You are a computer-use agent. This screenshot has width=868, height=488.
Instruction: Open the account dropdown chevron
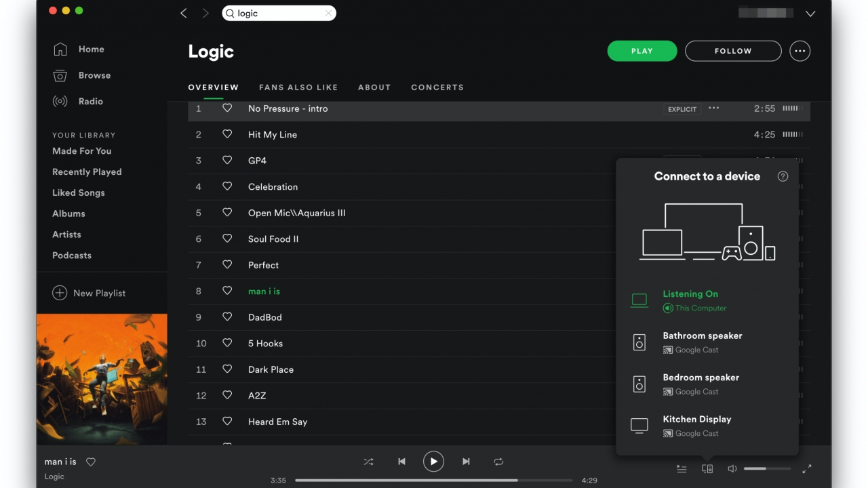[810, 14]
